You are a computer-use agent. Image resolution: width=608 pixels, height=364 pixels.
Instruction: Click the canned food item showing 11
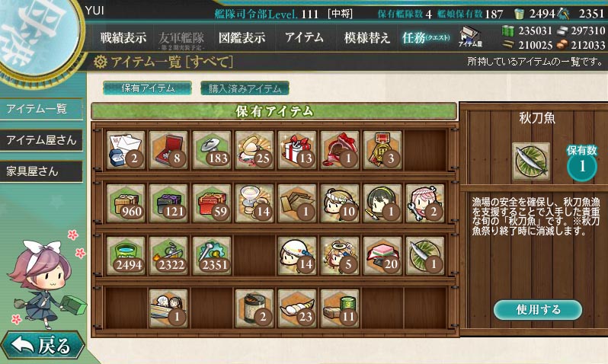[340, 308]
